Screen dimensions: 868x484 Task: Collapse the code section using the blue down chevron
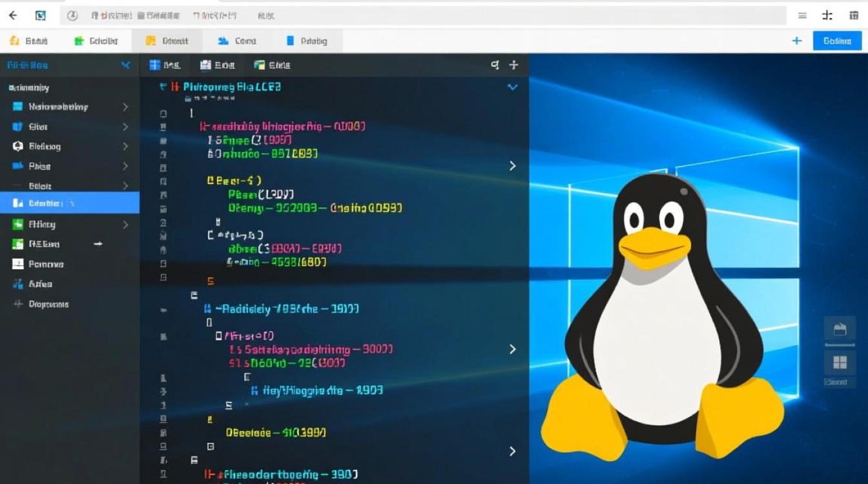click(512, 86)
